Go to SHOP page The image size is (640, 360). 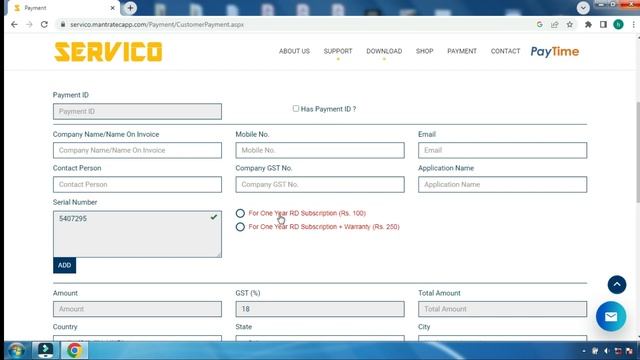tap(424, 51)
